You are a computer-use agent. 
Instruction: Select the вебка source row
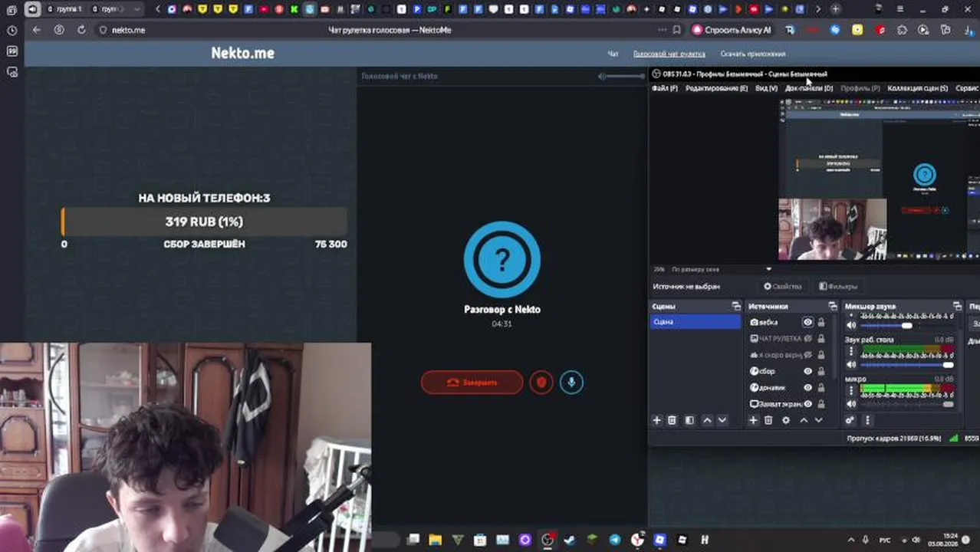789,322
